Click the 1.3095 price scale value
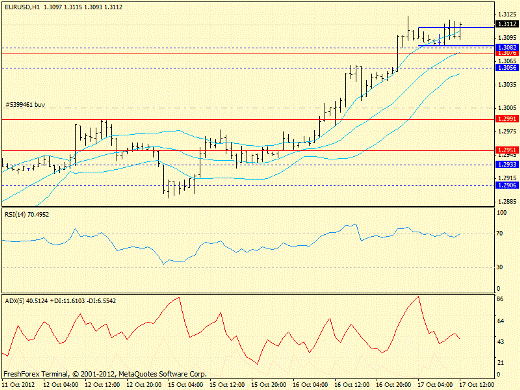Viewport: 520px width, 390px height. click(x=507, y=37)
